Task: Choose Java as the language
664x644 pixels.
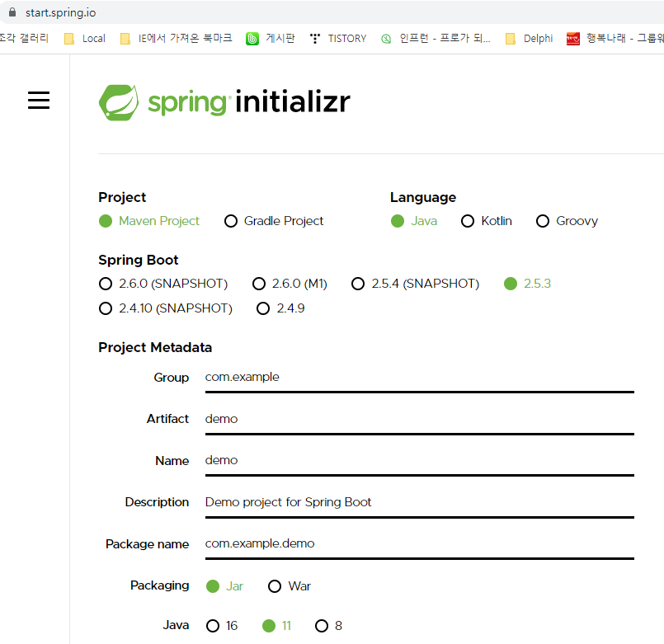Action: [414, 221]
